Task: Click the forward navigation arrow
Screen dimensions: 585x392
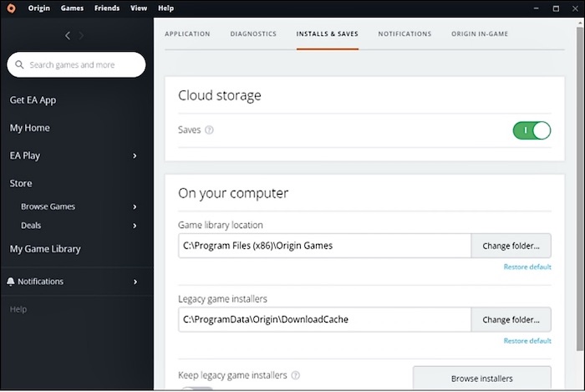Action: (x=81, y=35)
